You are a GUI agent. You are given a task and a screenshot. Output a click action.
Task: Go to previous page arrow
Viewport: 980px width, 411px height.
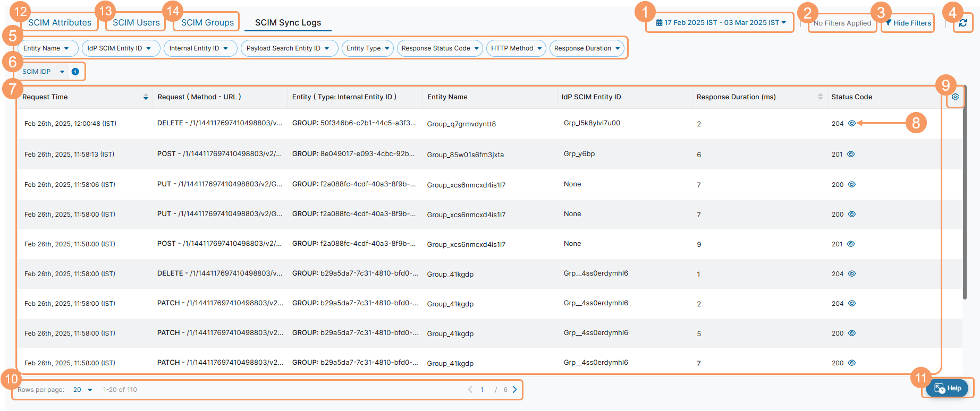pyautogui.click(x=470, y=389)
